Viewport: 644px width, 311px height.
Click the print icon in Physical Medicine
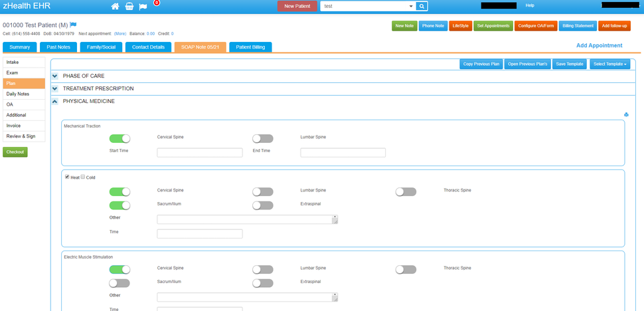626,114
